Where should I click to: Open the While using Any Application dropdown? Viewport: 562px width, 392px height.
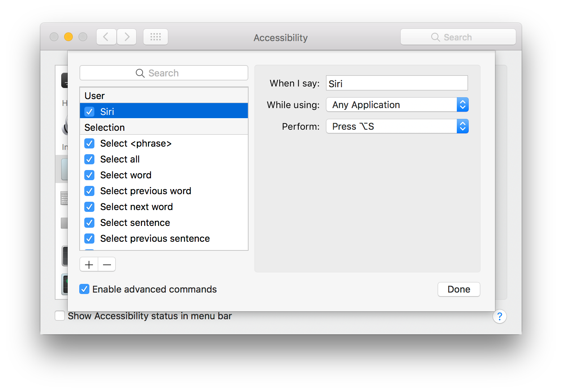point(397,105)
